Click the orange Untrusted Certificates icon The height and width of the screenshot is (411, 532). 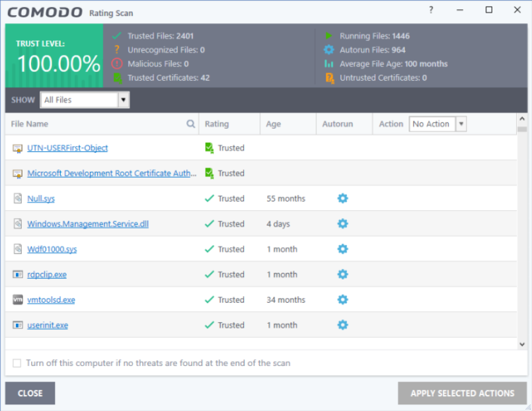330,78
